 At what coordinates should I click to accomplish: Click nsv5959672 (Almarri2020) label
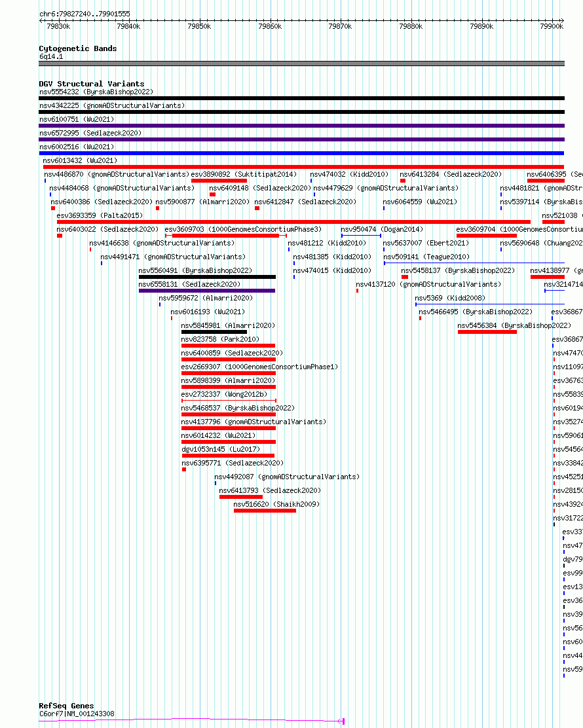[206, 298]
